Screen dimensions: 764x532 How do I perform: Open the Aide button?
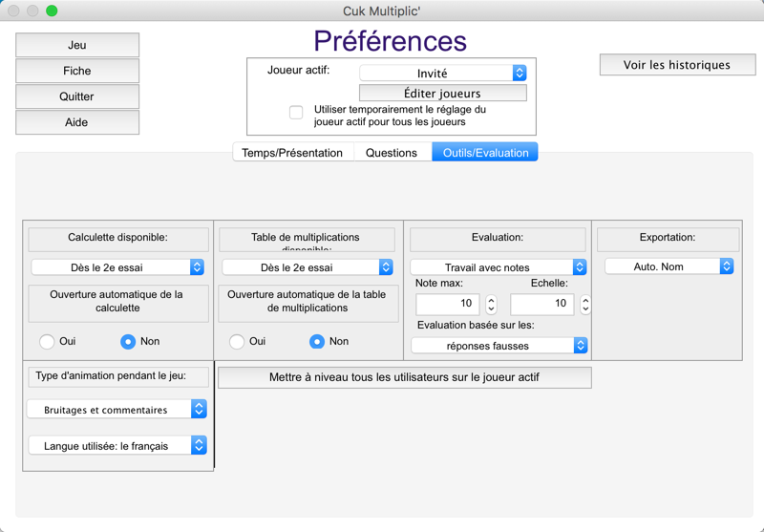point(77,122)
